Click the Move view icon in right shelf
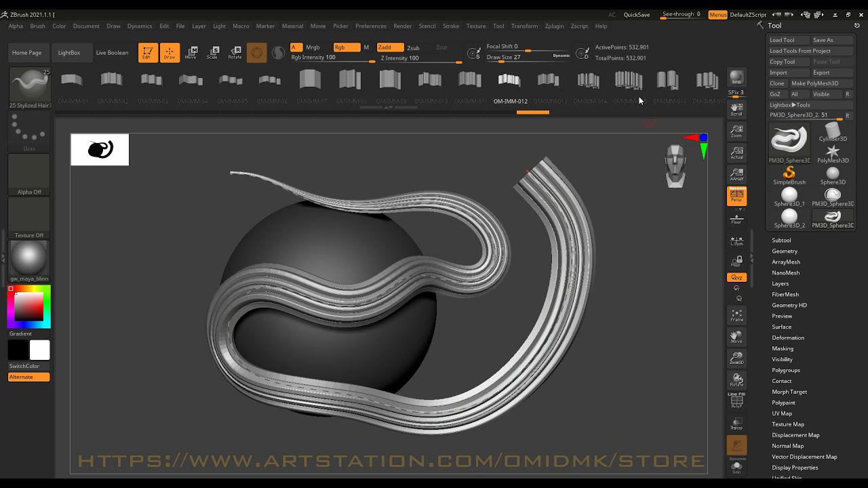The width and height of the screenshot is (868, 488). 736,337
